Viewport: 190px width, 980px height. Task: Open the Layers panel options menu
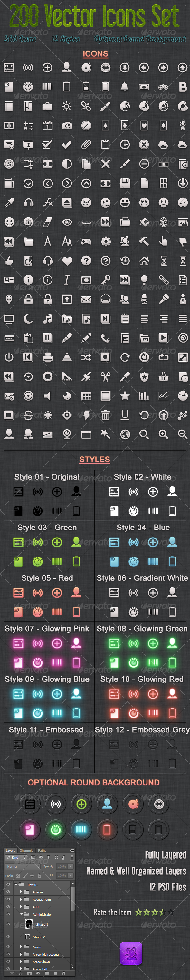tap(71, 850)
